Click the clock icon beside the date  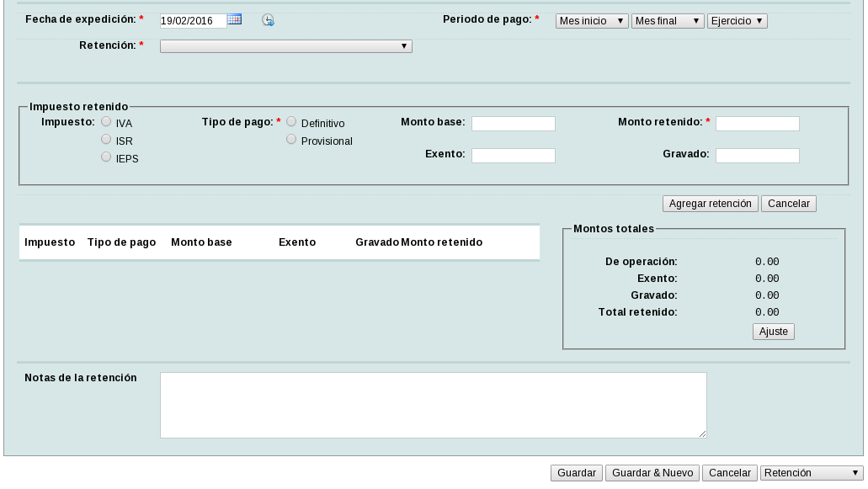268,20
